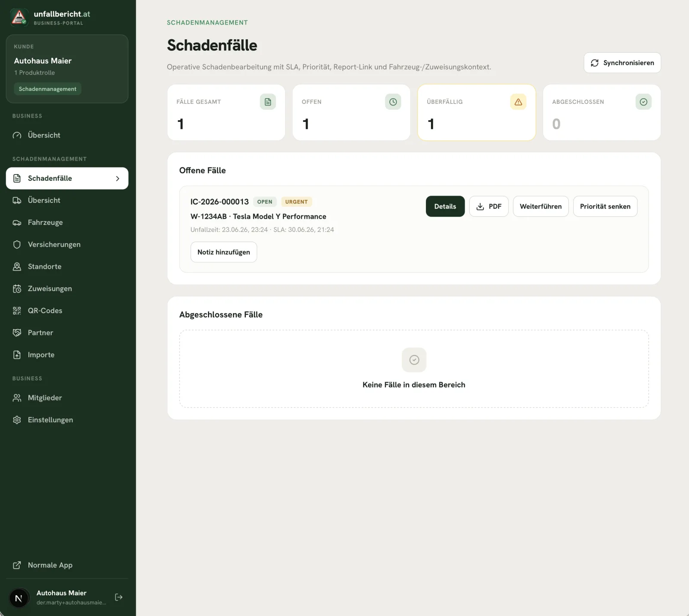
Task: Click the truck icon next to Schadenmanagement Übersicht
Action: (x=17, y=200)
